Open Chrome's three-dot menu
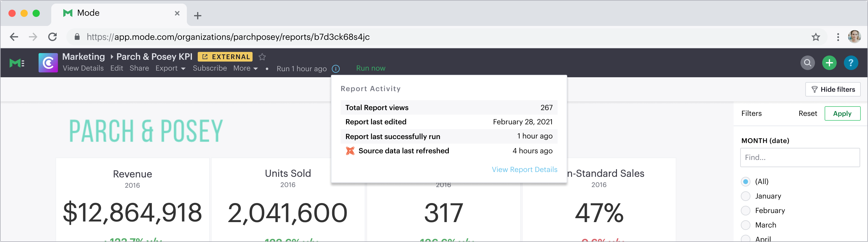 tap(838, 37)
